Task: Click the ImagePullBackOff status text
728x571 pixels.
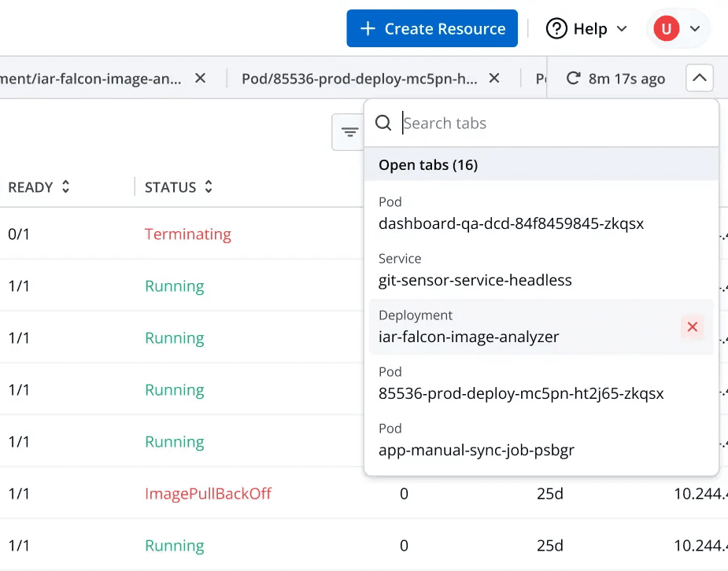Action: tap(208, 494)
